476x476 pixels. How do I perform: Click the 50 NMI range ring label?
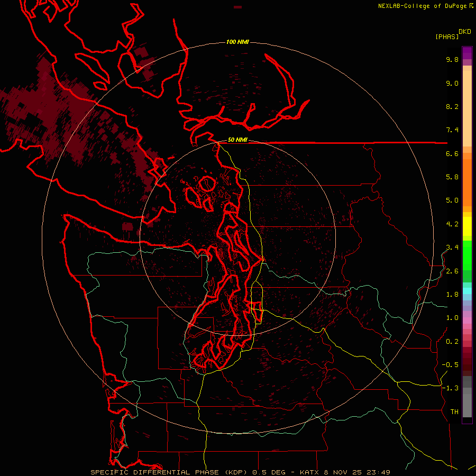(x=237, y=140)
